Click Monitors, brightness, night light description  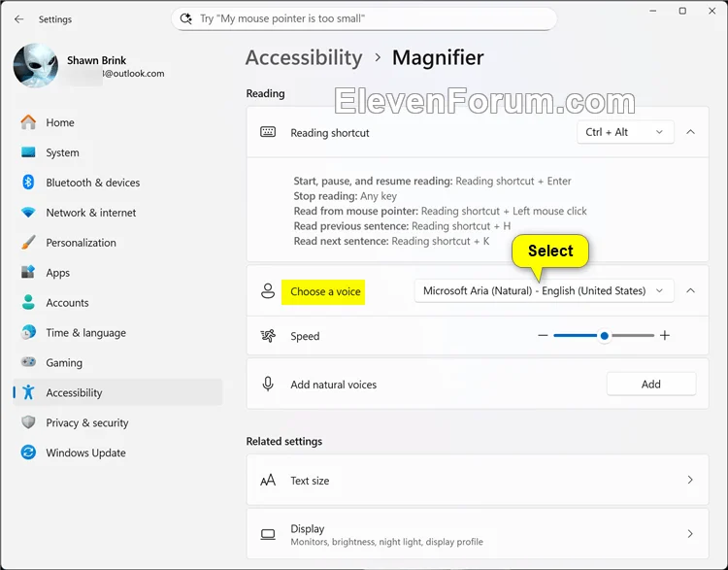click(x=386, y=542)
